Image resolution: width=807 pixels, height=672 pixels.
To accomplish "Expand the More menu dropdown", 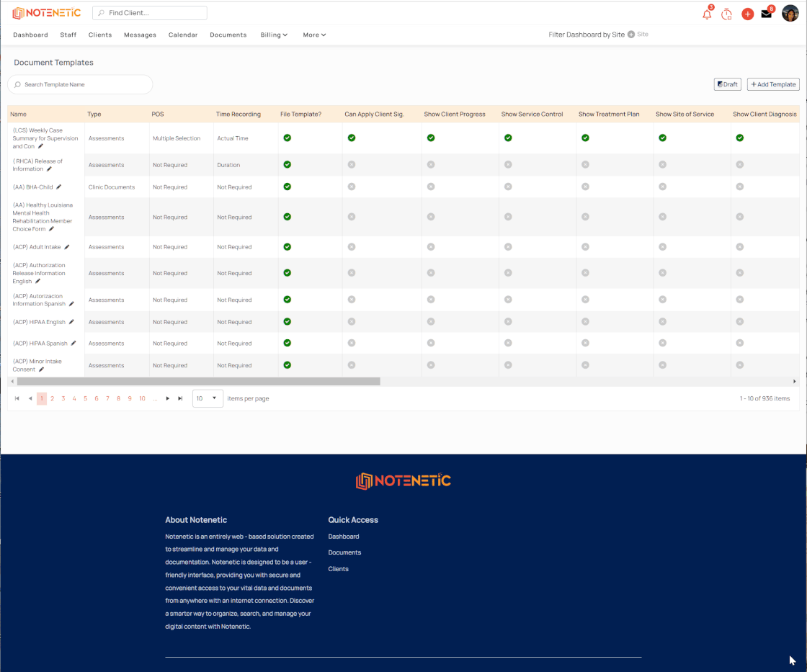I will coord(314,35).
